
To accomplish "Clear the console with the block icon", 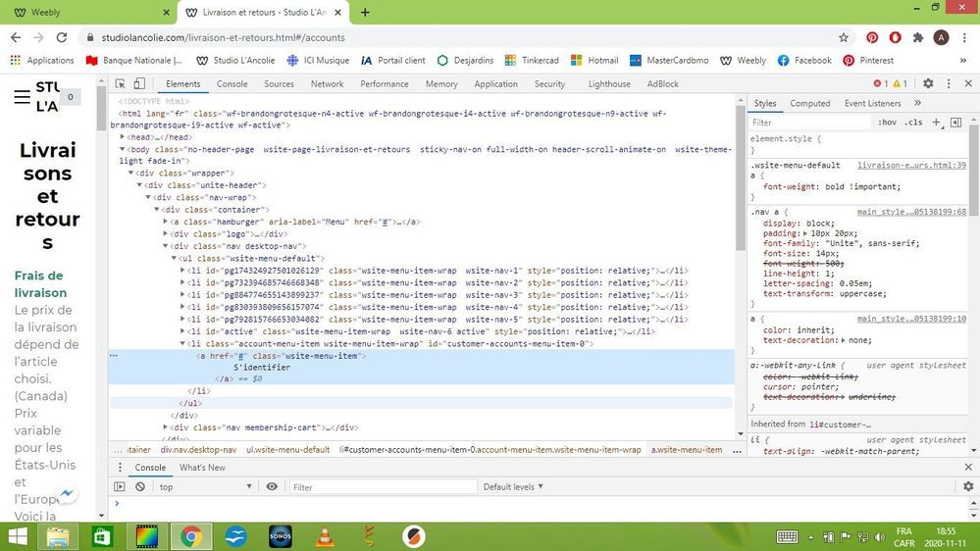I will (x=140, y=487).
